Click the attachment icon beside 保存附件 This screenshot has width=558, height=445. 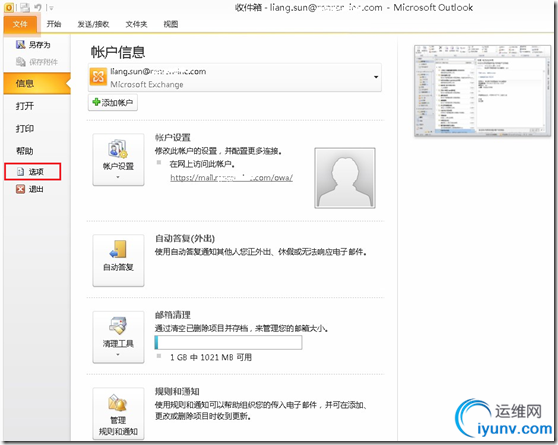point(21,62)
